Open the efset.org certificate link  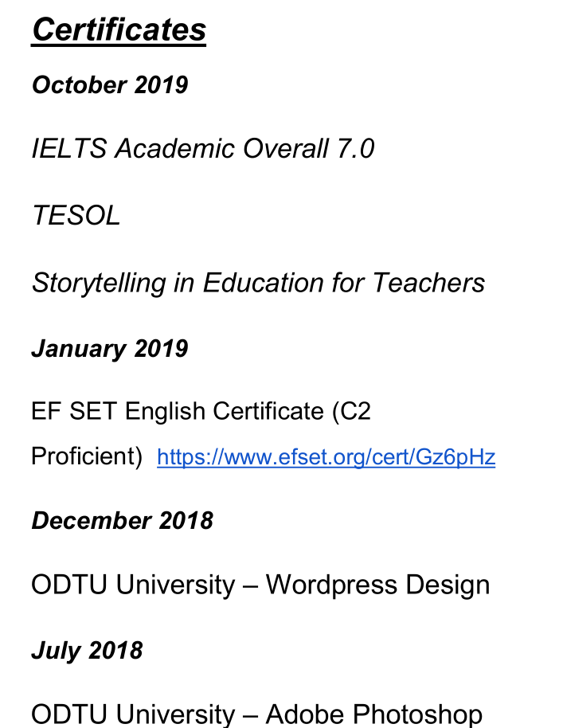point(326,457)
